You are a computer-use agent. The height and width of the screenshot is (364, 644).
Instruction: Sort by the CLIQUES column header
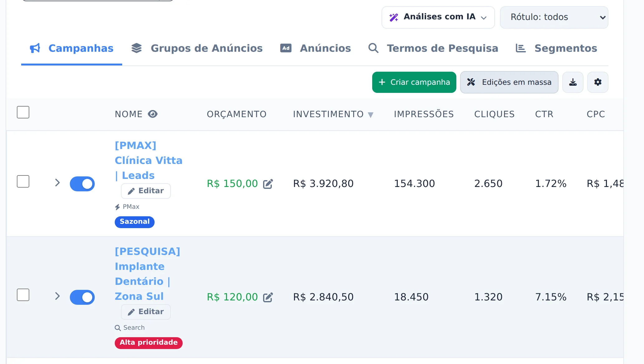pyautogui.click(x=494, y=114)
